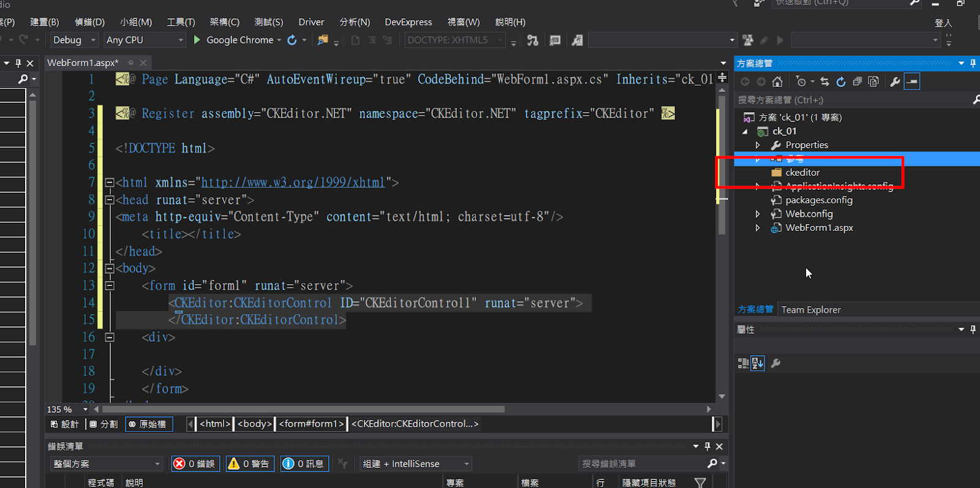Open project properties wrench in Solution Explorer
The height and width of the screenshot is (488, 980).
(x=895, y=81)
